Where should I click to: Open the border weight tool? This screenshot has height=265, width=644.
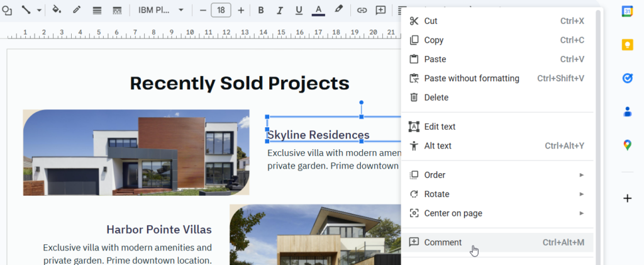point(97,10)
